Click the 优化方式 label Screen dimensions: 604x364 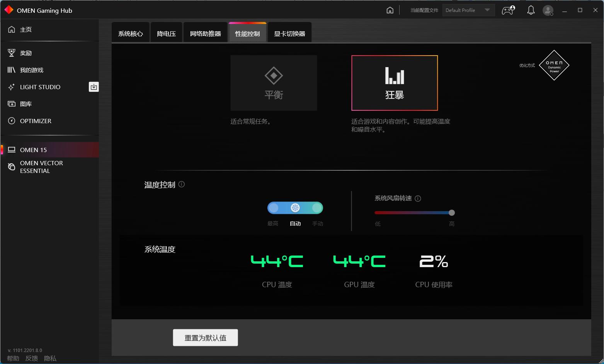point(527,66)
